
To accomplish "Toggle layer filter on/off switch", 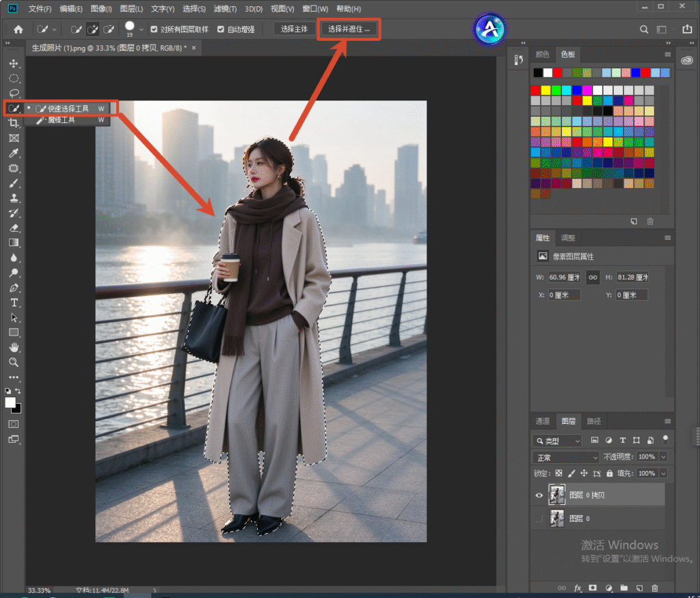I will click(x=665, y=439).
